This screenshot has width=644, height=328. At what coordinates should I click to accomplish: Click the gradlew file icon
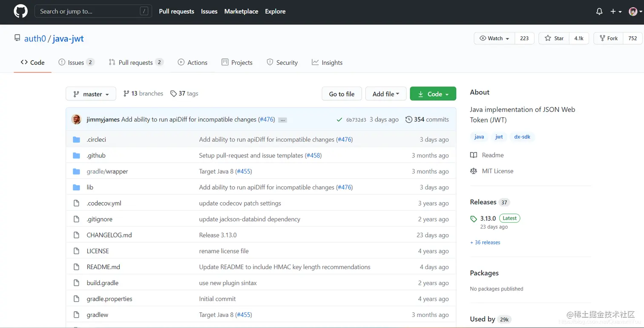[x=77, y=315]
